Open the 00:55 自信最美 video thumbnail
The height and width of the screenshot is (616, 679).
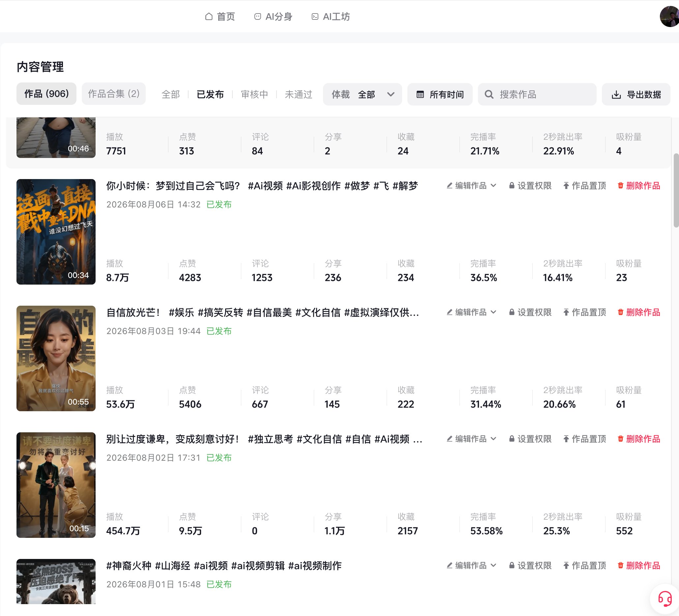pos(56,358)
